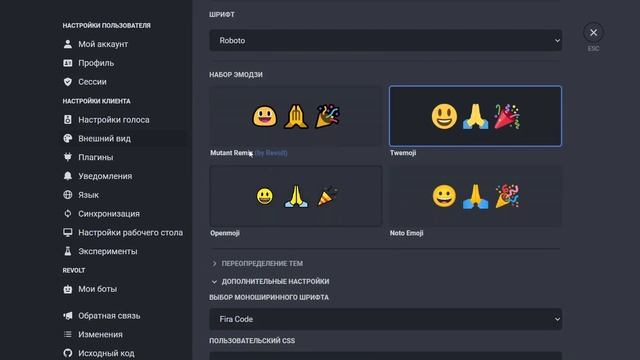Screen dimensions: 640x360
Task: Click the person icon beside Мой аккаунт
Action: (68, 44)
